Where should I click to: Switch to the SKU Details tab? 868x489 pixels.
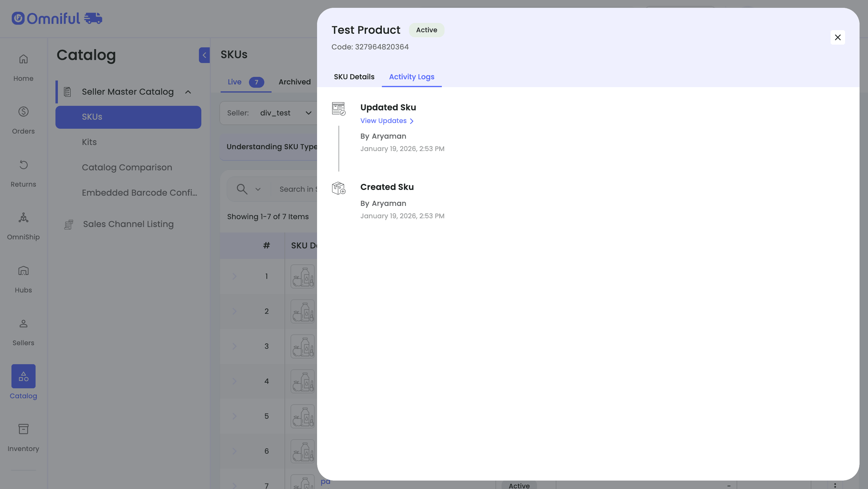point(354,77)
